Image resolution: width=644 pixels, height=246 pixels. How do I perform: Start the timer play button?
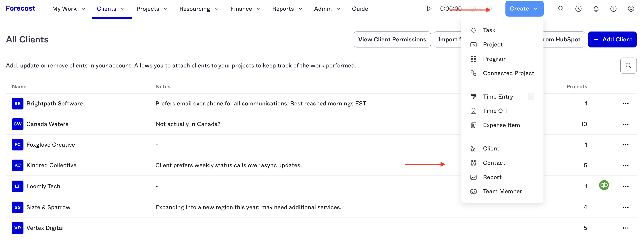pyautogui.click(x=429, y=9)
